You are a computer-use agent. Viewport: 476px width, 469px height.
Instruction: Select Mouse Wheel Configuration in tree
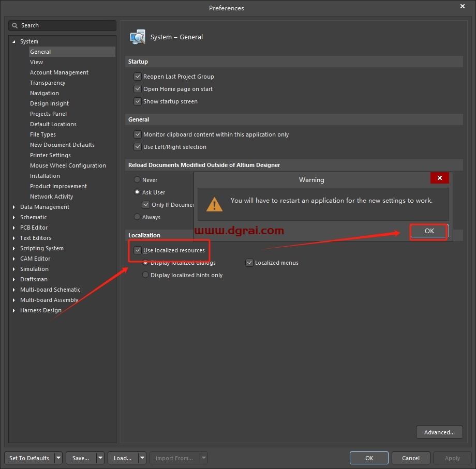click(68, 165)
